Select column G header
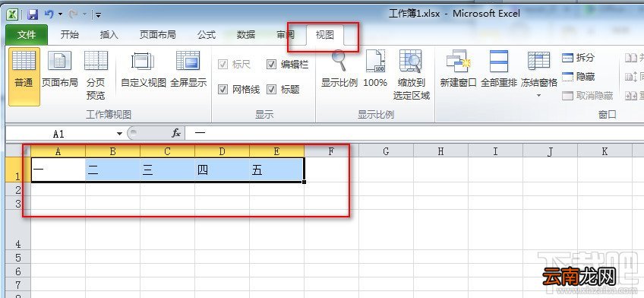This screenshot has height=298, width=644. 386,151
